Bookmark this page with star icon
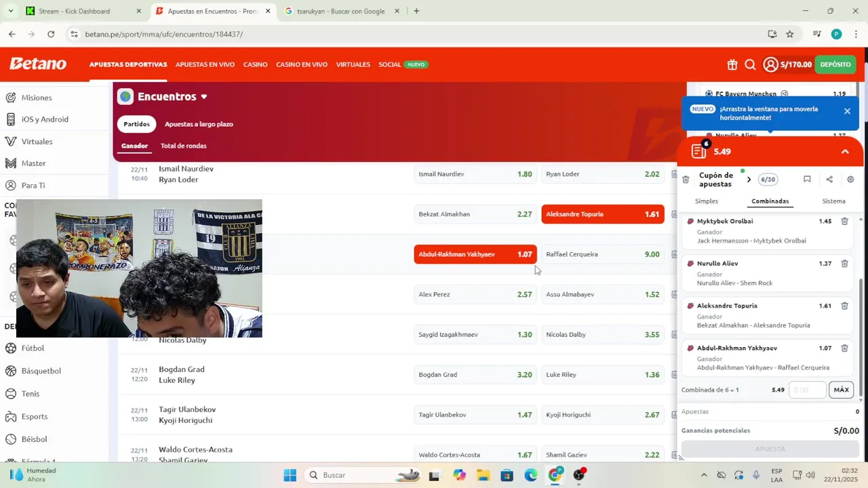The width and height of the screenshot is (868, 488). coord(790,34)
